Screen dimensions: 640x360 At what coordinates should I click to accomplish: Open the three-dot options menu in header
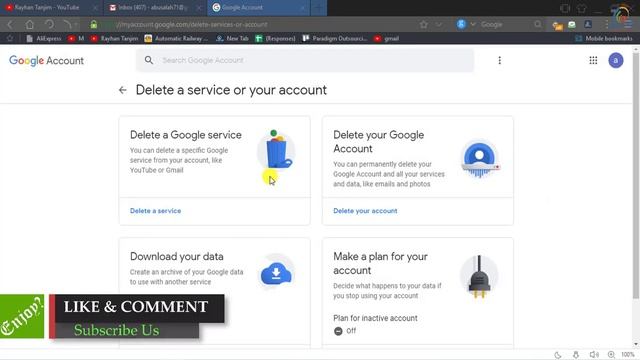(x=499, y=60)
